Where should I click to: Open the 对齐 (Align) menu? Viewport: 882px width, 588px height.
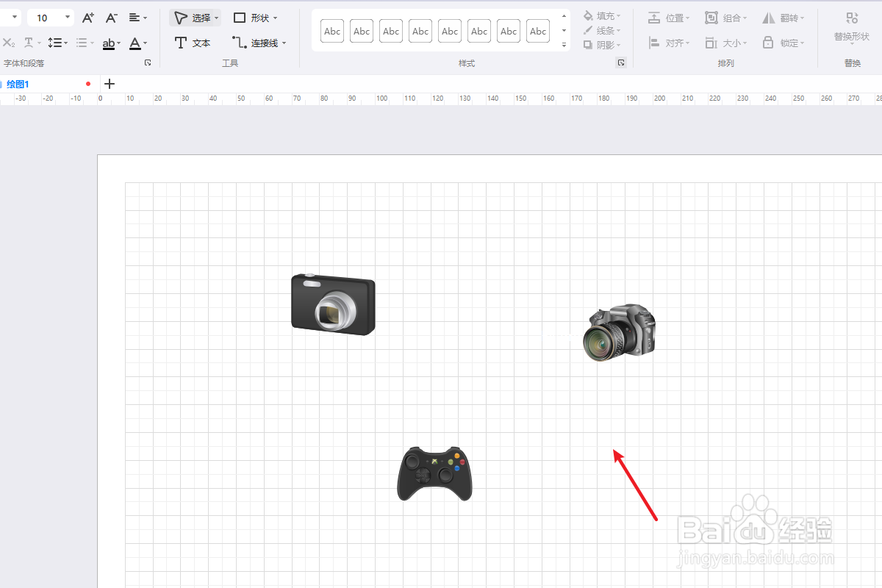pos(669,43)
